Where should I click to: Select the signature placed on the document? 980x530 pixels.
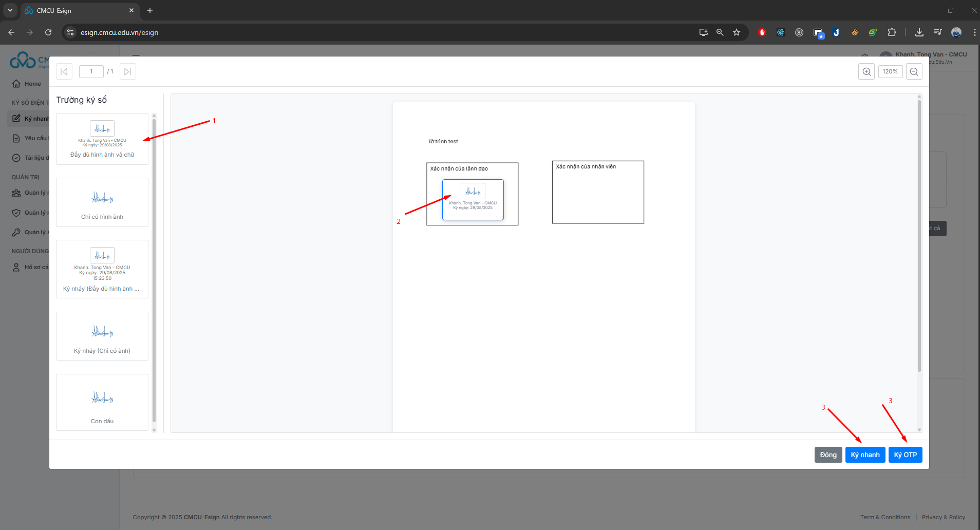[473, 200]
